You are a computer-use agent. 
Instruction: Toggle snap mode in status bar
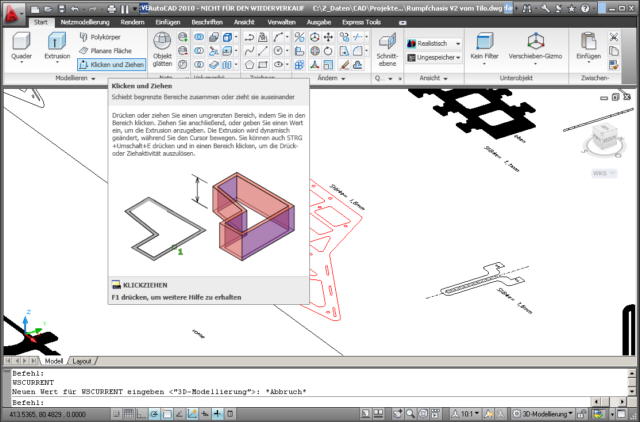116,413
